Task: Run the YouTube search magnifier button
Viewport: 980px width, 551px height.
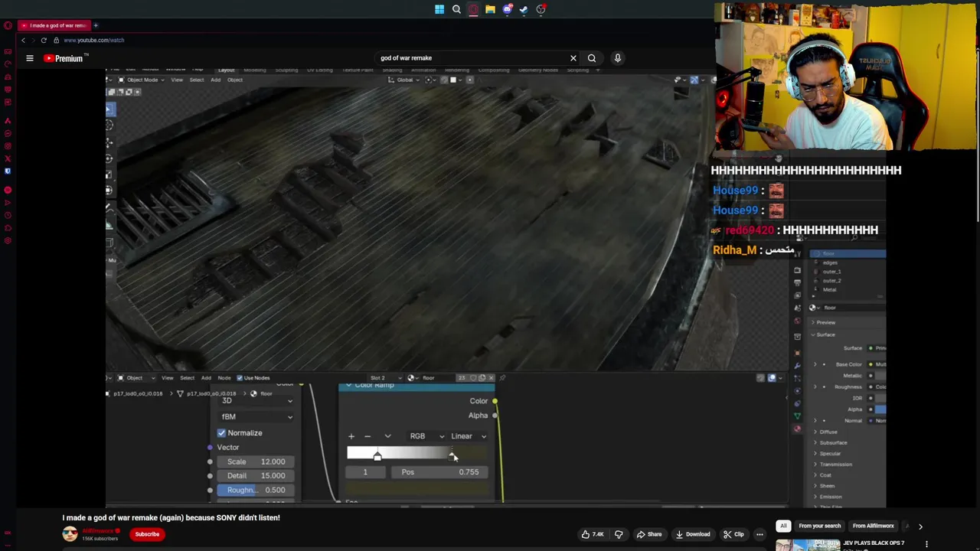Action: point(592,58)
